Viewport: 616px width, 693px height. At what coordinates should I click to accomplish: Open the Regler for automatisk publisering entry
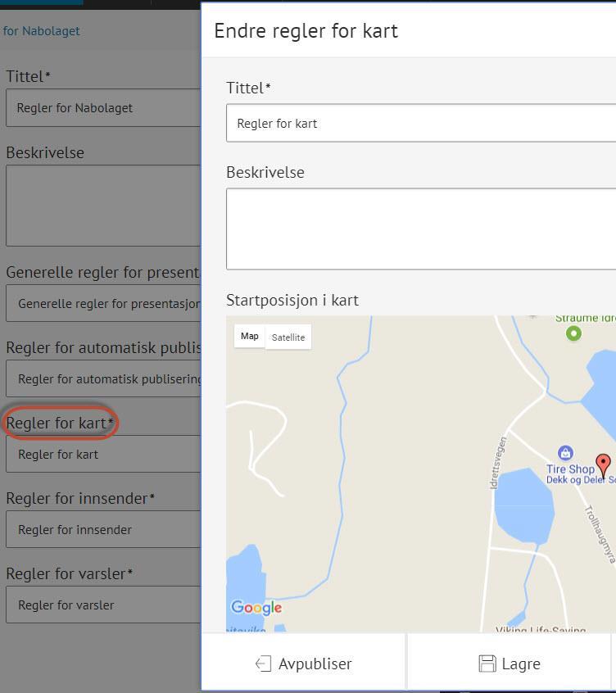(x=106, y=379)
